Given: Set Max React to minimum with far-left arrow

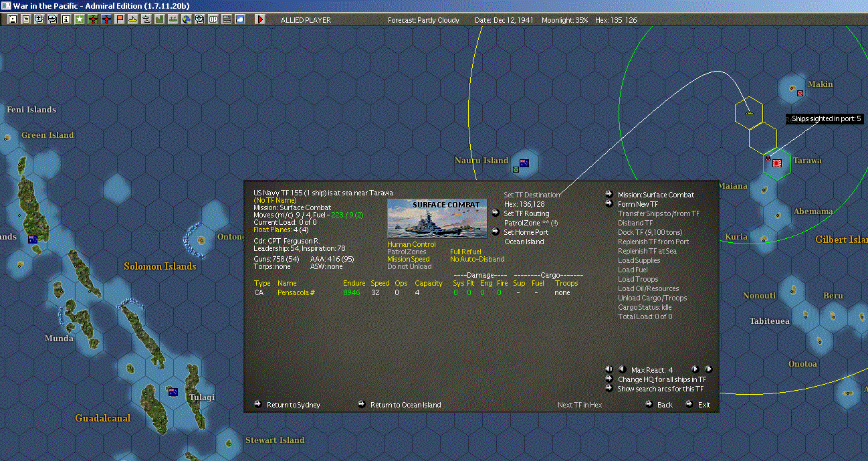Looking at the screenshot, I should 609,369.
